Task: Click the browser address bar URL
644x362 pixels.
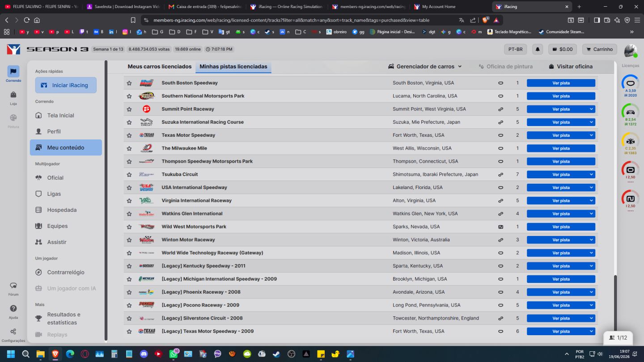Action: pyautogui.click(x=291, y=20)
